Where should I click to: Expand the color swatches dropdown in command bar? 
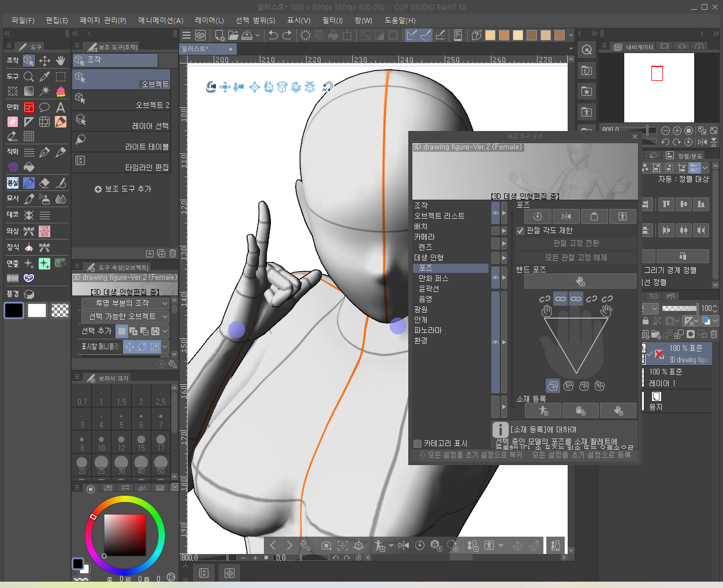570,35
